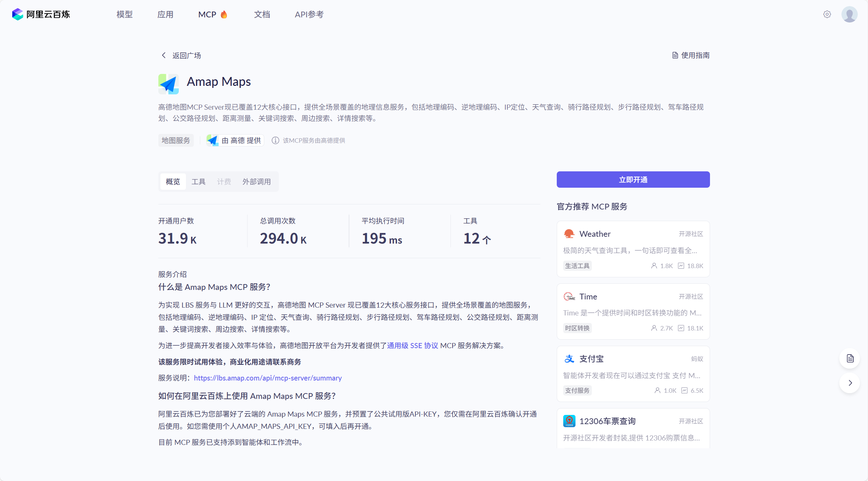The height and width of the screenshot is (481, 868).
Task: Click the 294.0 K 总调用次数 value
Action: 283,238
